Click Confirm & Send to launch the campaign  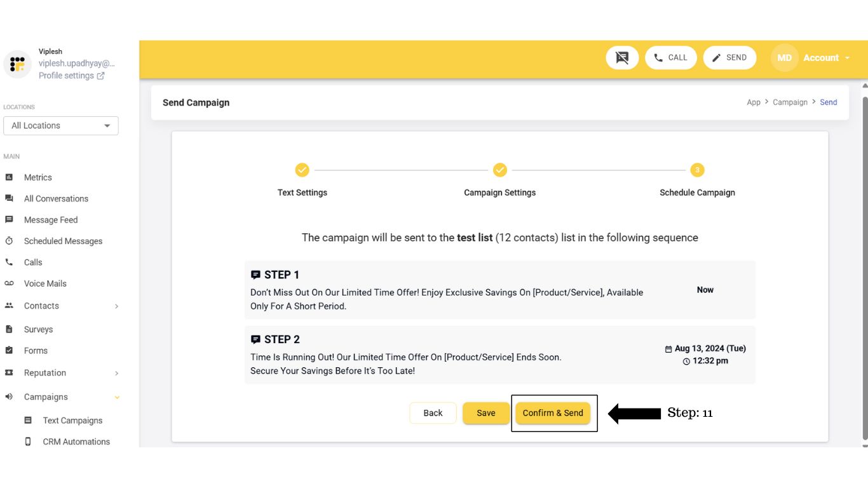click(x=553, y=412)
